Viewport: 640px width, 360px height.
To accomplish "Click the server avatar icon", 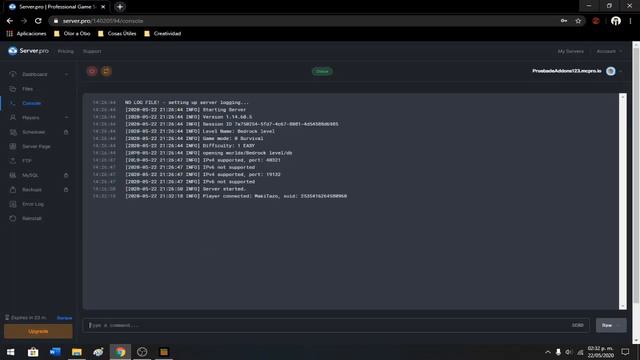I will (611, 71).
